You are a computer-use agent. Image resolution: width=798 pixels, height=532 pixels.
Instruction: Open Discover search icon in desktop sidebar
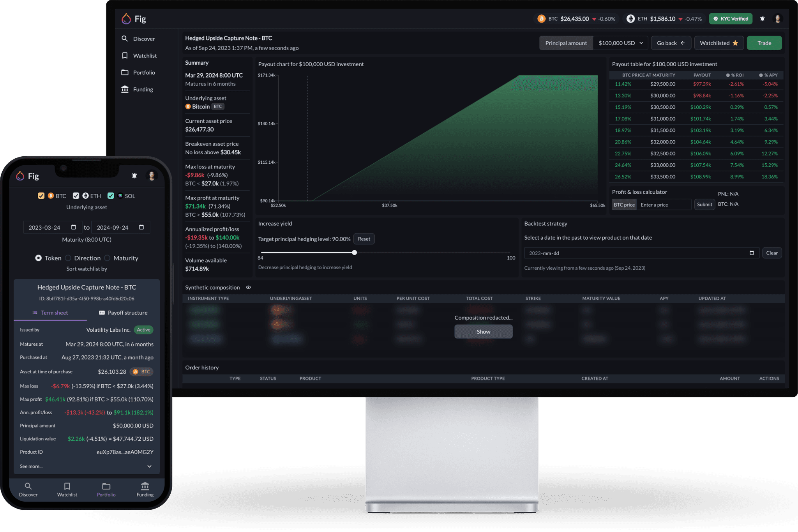pos(125,39)
